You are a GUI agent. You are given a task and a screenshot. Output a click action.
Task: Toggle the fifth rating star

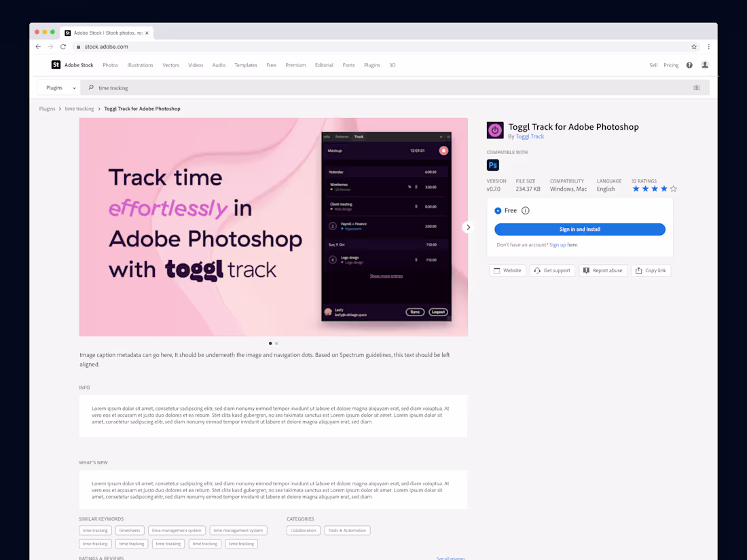coord(673,189)
